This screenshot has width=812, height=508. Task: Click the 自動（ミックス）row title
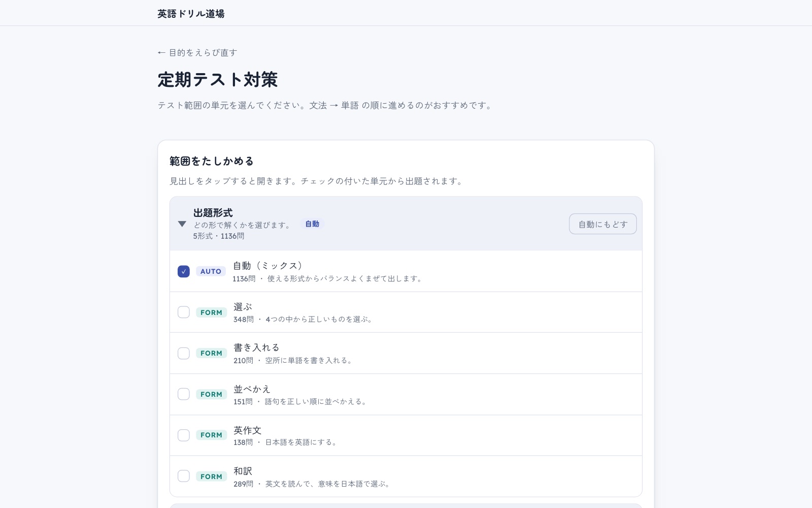pyautogui.click(x=268, y=266)
